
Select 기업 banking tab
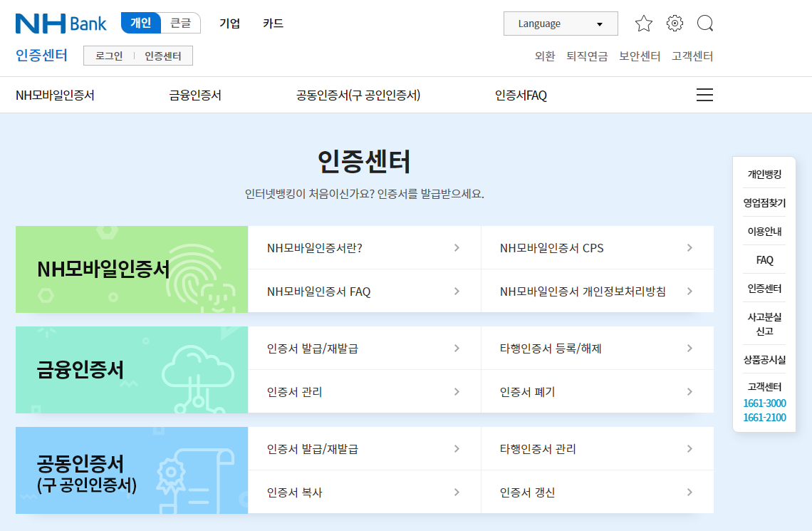click(x=229, y=24)
